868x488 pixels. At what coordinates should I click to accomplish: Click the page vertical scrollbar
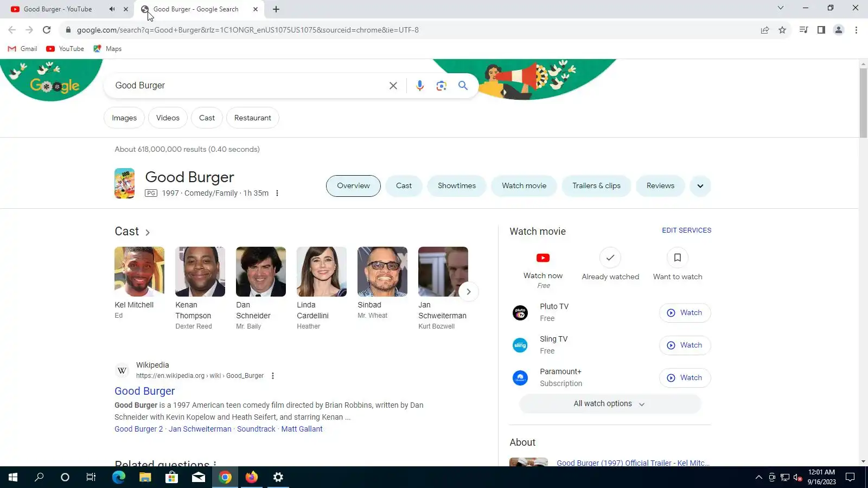click(x=863, y=103)
